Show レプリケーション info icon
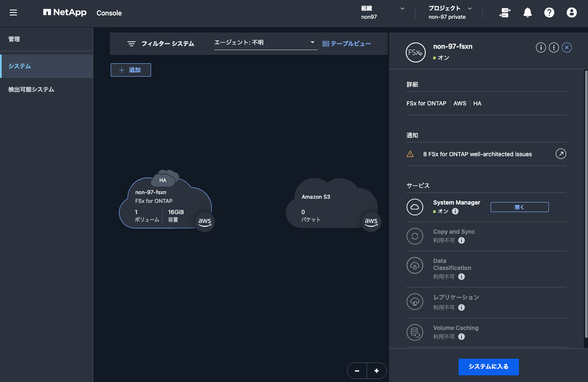This screenshot has height=382, width=588. coord(461,307)
